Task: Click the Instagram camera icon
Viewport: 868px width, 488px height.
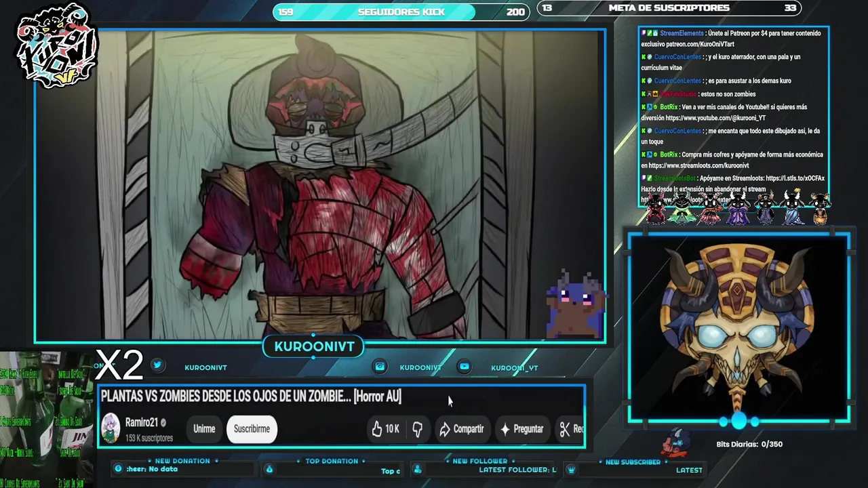Action: coord(380,367)
